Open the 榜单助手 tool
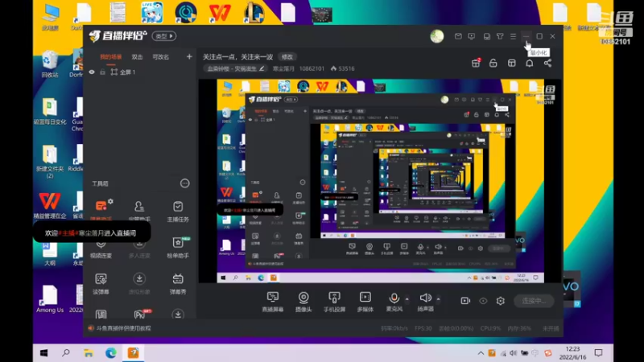644x362 pixels. click(178, 248)
